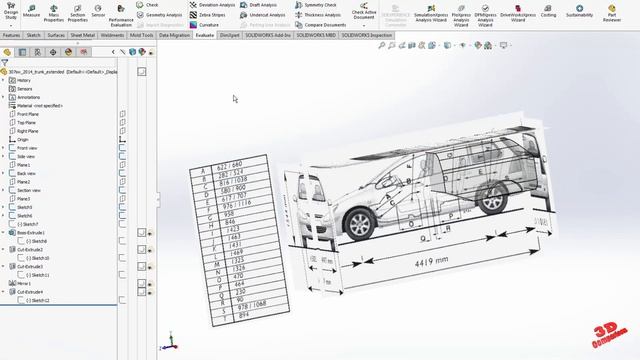Launch Performance Evaluation
Viewport: 640px width, 360px height.
pyautogui.click(x=121, y=16)
